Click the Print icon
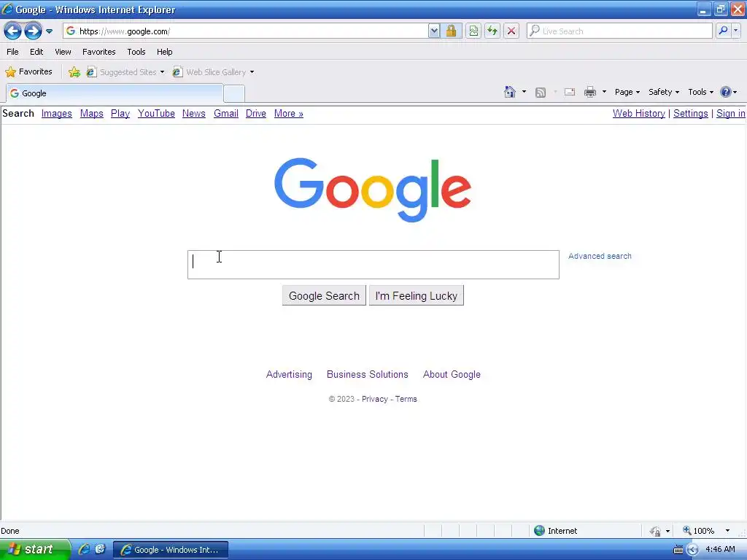 590,92
